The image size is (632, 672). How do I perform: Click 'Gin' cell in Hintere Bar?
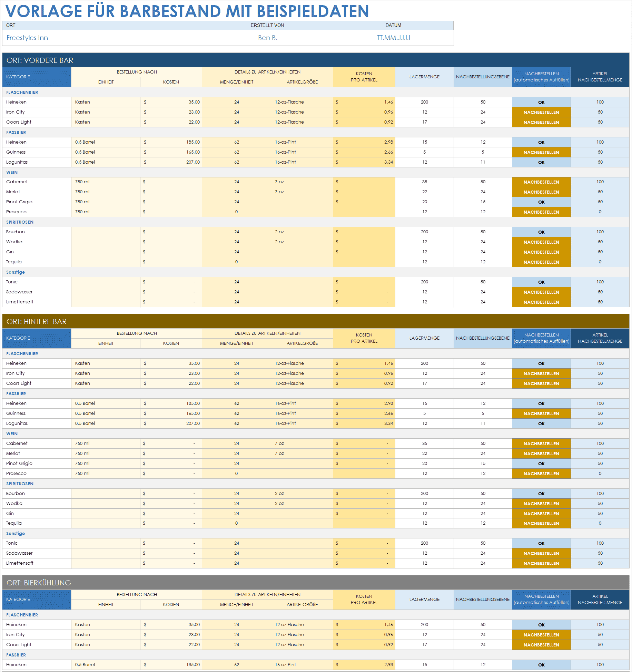37,513
